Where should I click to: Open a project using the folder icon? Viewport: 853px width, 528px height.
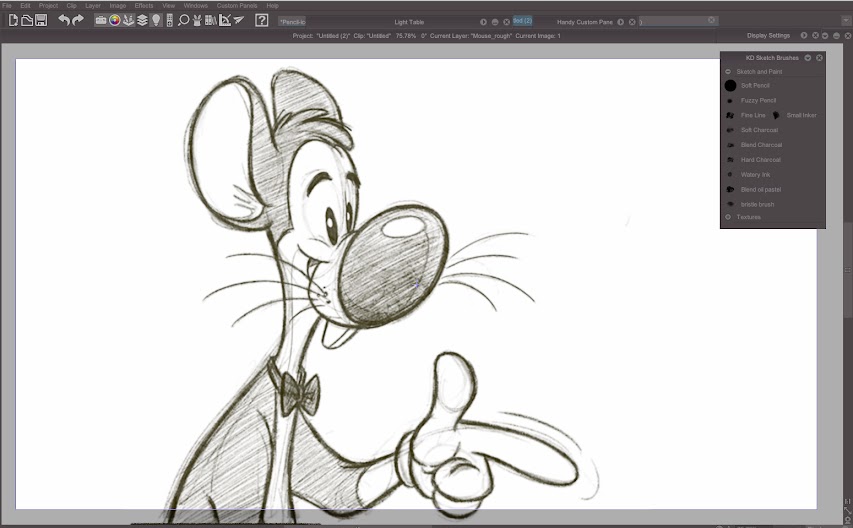tap(27, 21)
